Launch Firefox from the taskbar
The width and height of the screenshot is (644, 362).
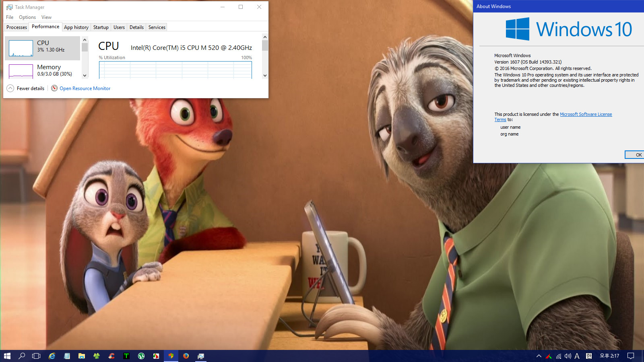click(186, 356)
